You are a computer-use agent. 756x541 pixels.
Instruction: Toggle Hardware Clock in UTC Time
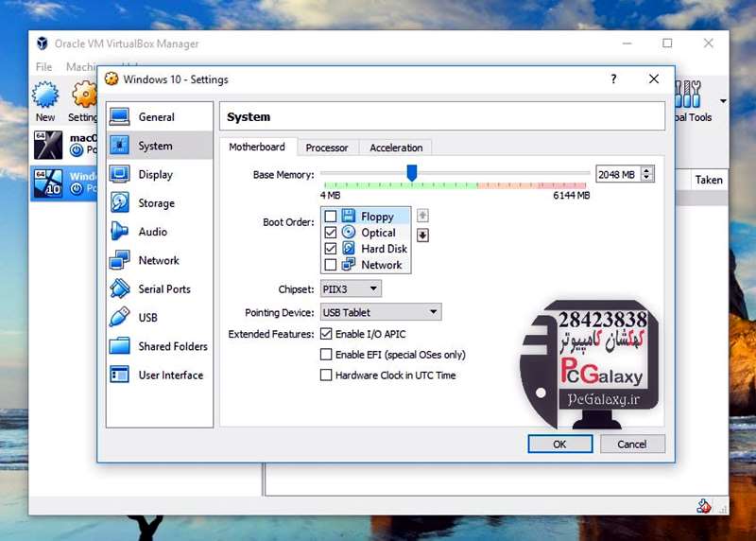[327, 375]
